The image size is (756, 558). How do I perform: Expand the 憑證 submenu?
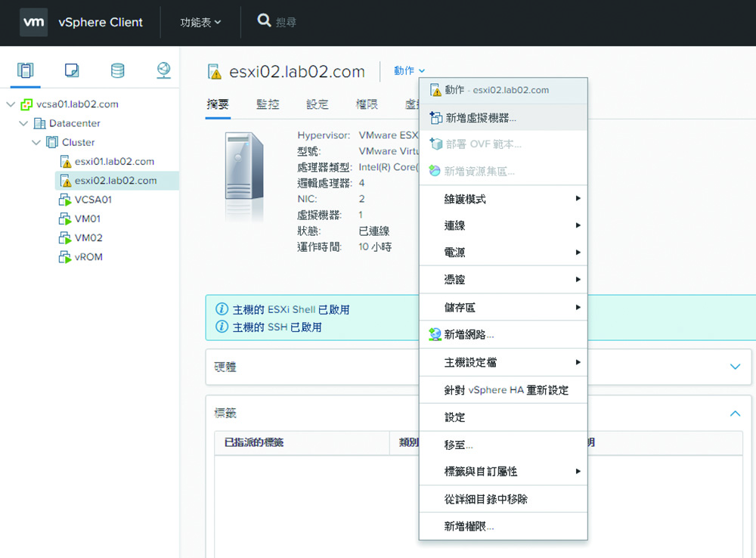pos(503,279)
